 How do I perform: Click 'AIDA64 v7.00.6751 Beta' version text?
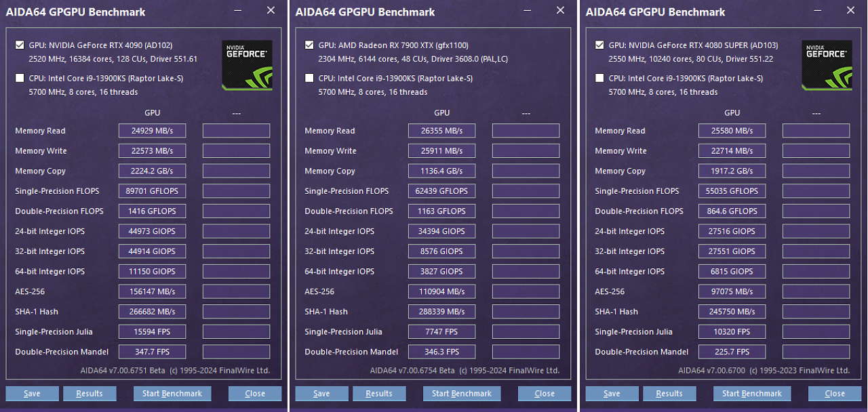[124, 371]
